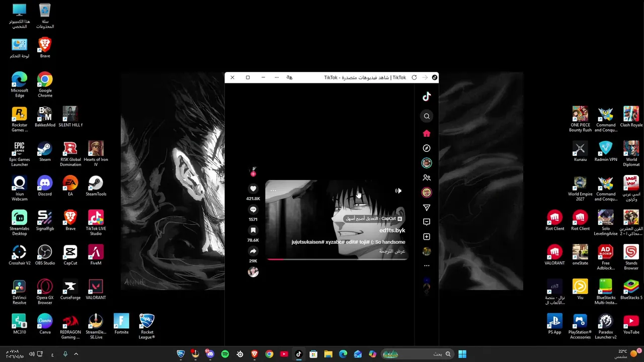This screenshot has width=644, height=362.
Task: Select the CapCut desktop shortcut
Action: pos(70,255)
